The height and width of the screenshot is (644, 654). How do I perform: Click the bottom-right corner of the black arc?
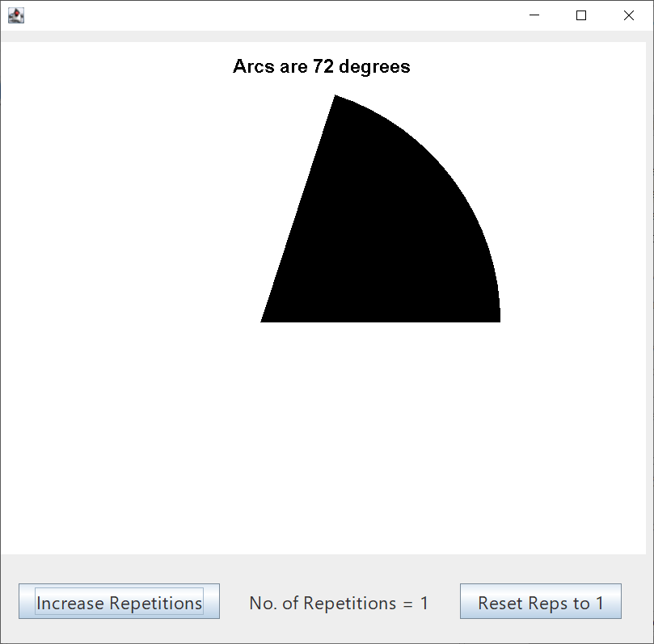tap(497, 319)
